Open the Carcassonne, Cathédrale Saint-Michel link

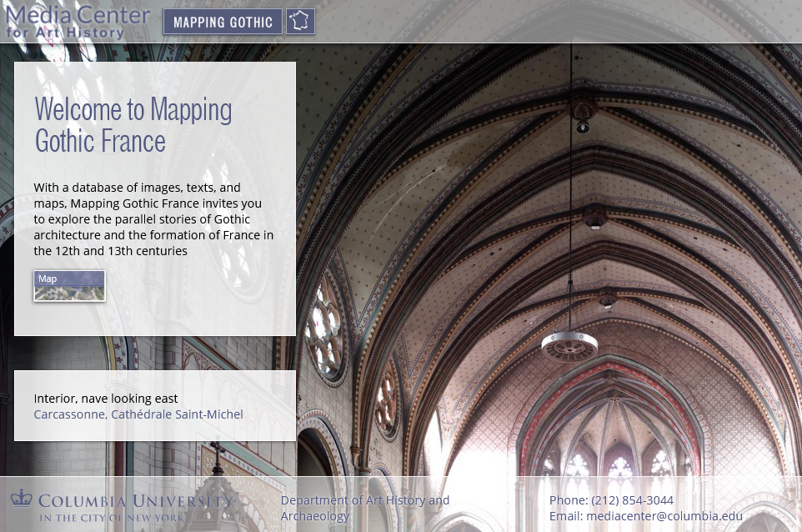coord(138,414)
